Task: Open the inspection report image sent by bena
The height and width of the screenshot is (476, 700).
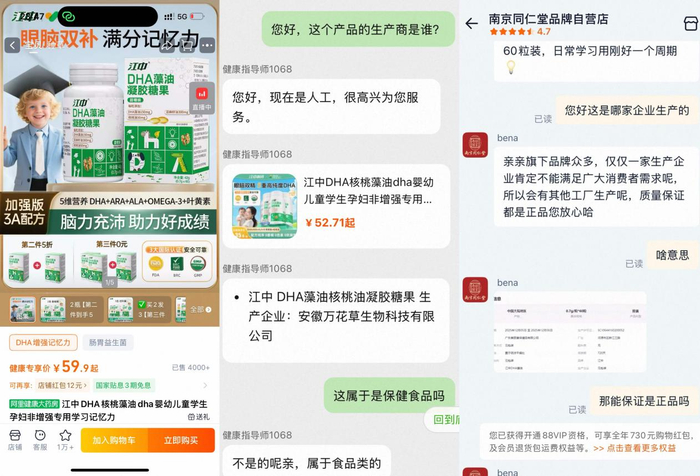Action: [569, 332]
